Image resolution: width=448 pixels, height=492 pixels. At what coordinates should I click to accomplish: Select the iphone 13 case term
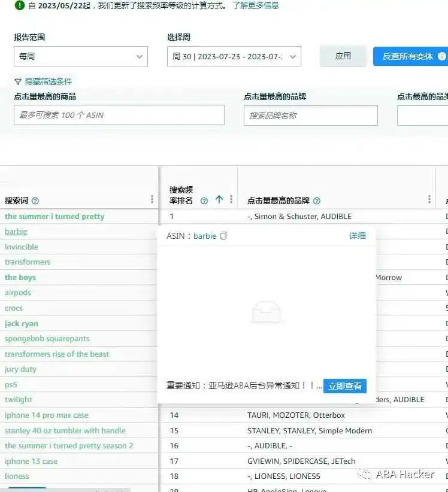coord(31,461)
